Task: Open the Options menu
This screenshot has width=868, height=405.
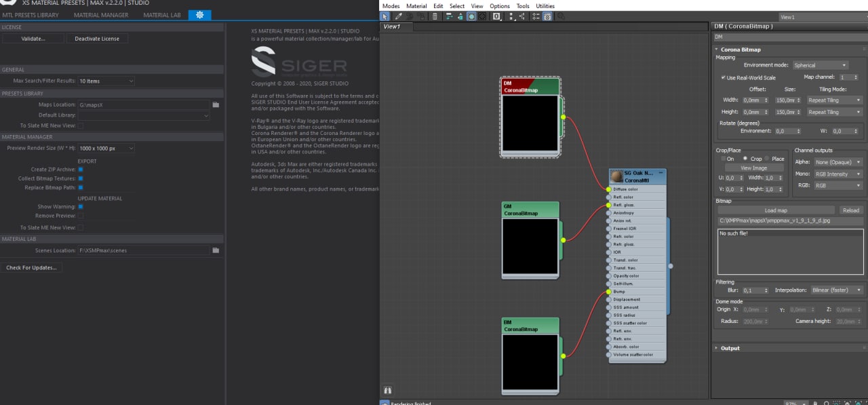Action: coord(500,6)
